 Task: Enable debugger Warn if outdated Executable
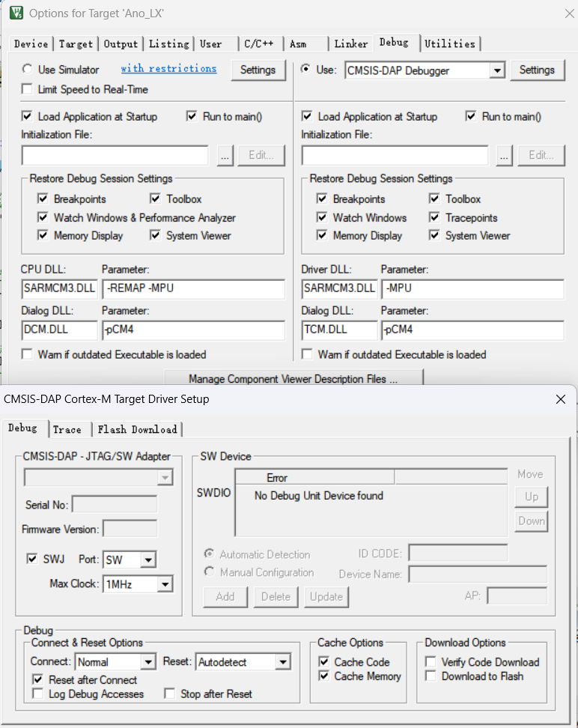307,354
